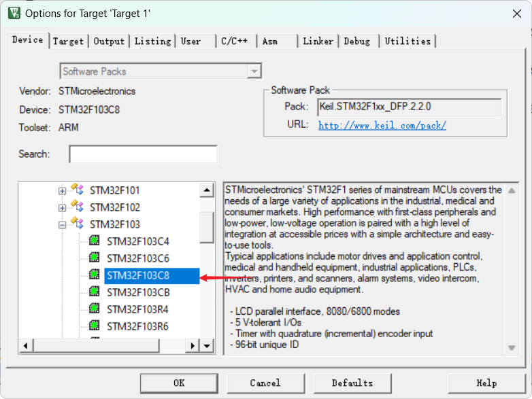Click the device Search input field

tap(143, 154)
